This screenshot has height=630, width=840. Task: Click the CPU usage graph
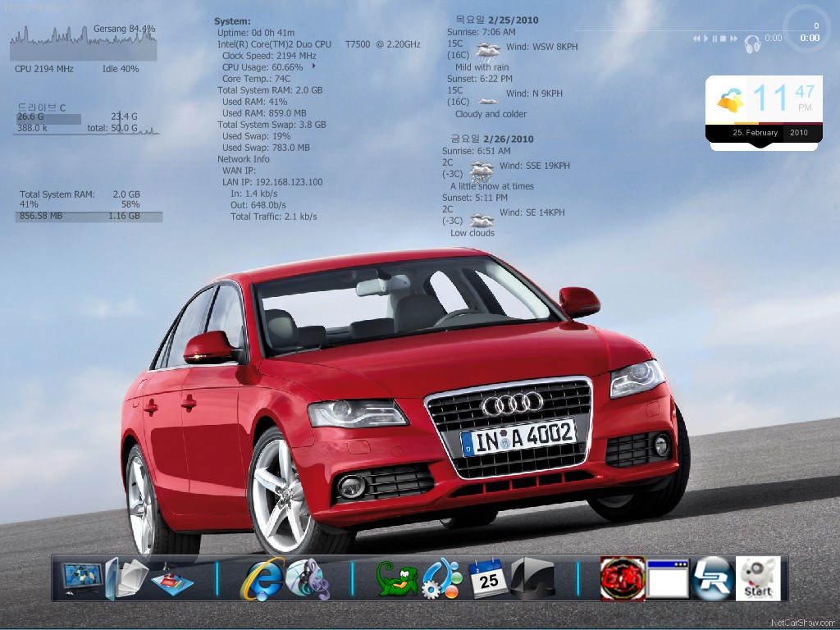point(83,42)
